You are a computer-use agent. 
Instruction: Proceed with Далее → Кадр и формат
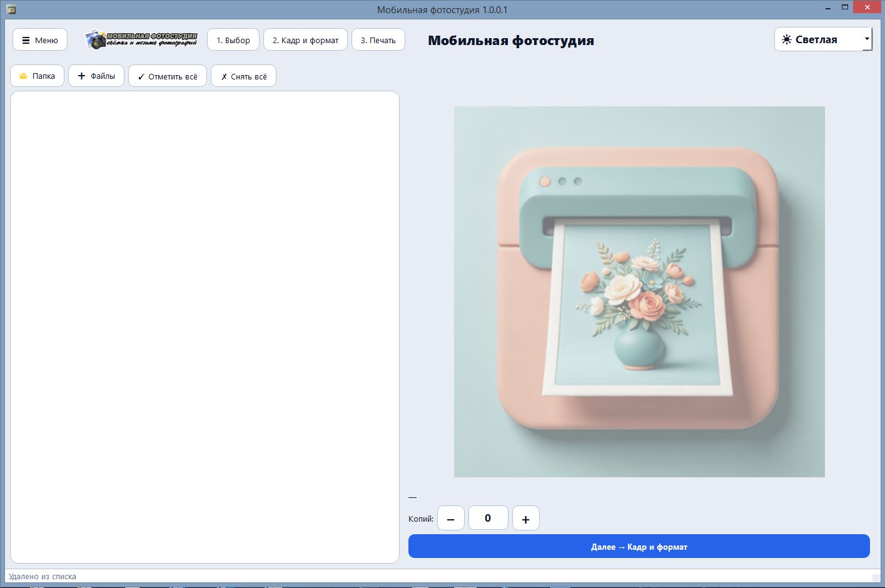(639, 547)
